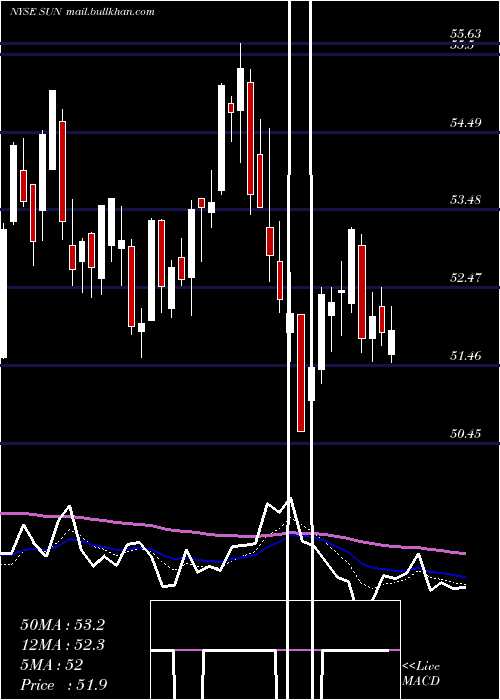Select the 55.63 price level label
This screenshot has width=500, height=700.
[466, 33]
